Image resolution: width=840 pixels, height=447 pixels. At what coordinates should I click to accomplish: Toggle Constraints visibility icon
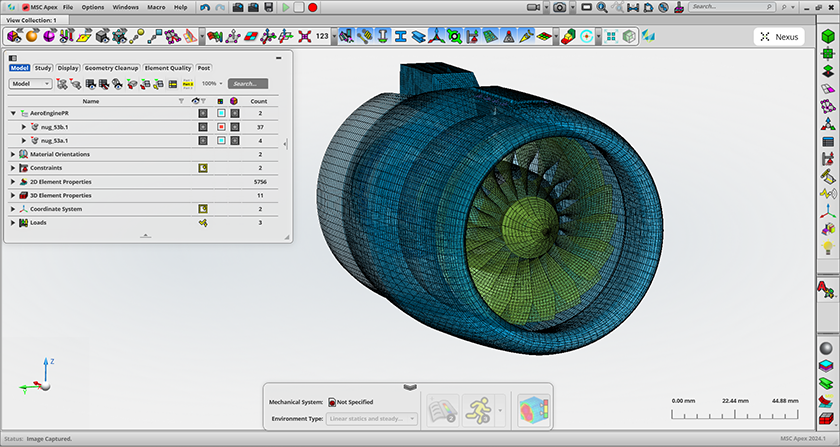202,168
